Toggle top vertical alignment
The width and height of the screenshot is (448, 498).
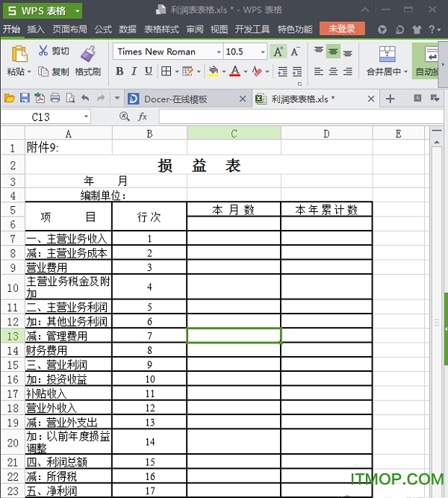(319, 51)
